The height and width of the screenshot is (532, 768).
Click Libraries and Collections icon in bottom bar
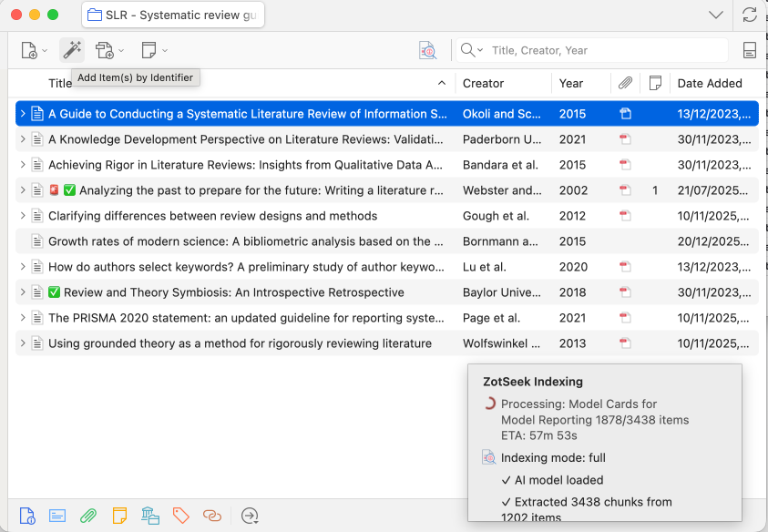pyautogui.click(x=150, y=516)
